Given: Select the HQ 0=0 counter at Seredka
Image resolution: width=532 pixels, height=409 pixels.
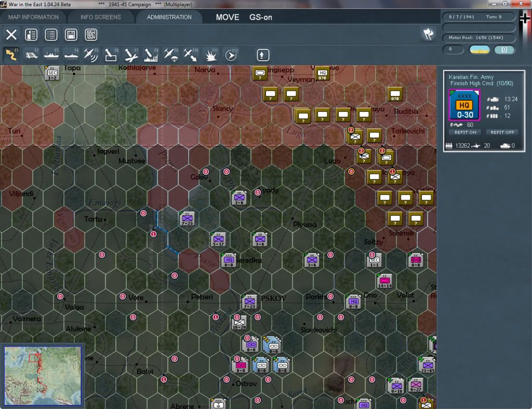Looking at the screenshot, I should (x=229, y=260).
